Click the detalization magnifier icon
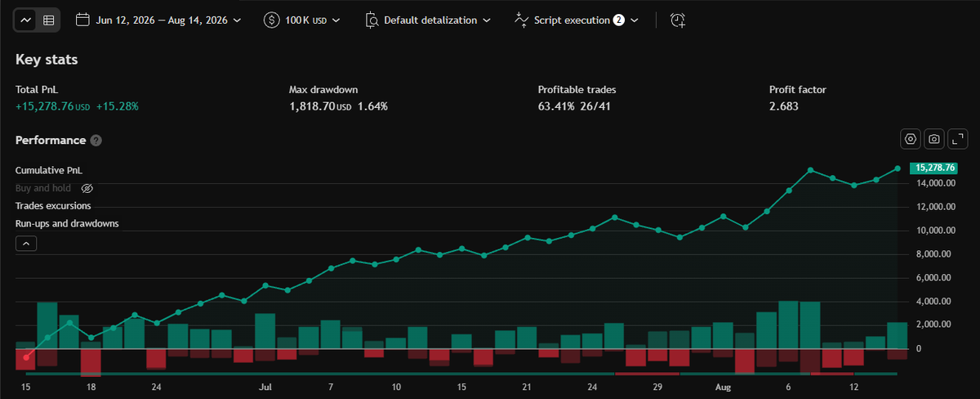This screenshot has width=980, height=399. click(x=372, y=20)
